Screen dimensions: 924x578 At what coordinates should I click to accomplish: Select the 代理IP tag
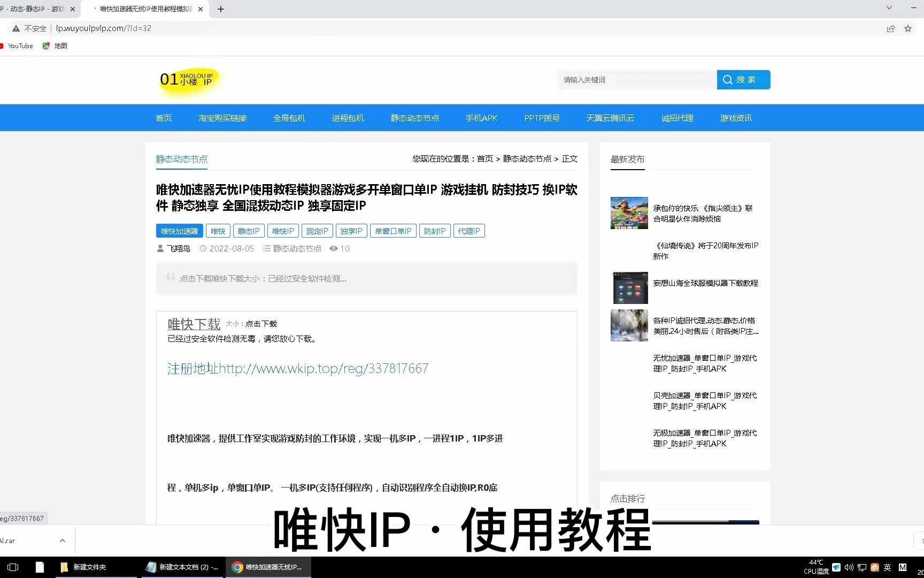click(469, 231)
